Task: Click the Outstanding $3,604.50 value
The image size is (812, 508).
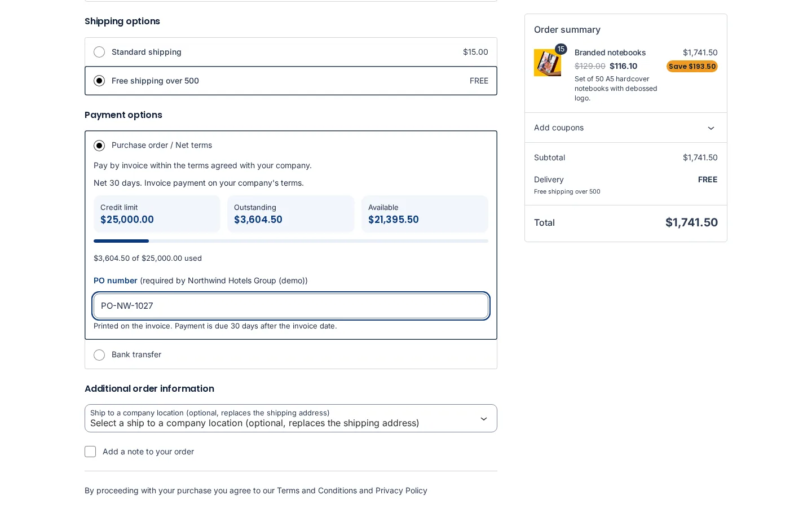Action: click(x=258, y=220)
